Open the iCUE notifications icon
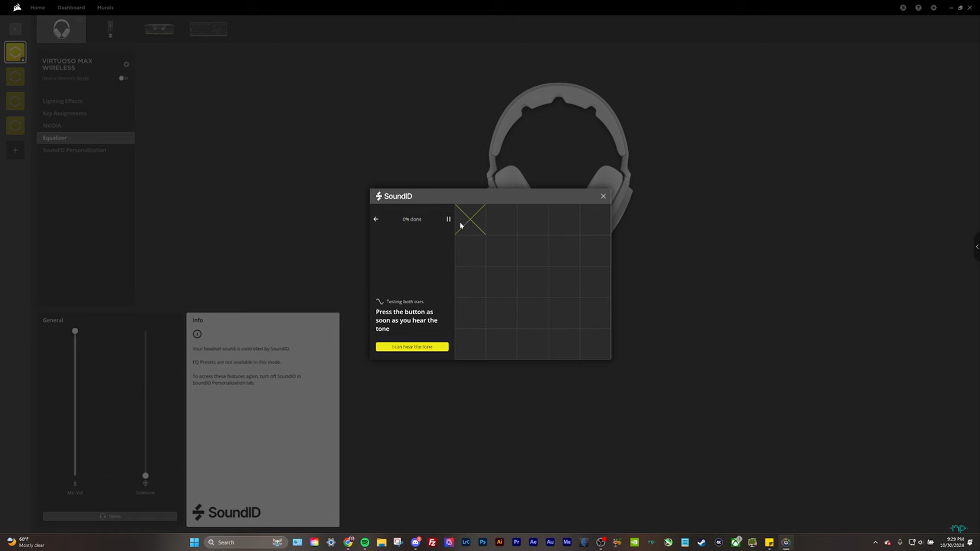 point(903,8)
